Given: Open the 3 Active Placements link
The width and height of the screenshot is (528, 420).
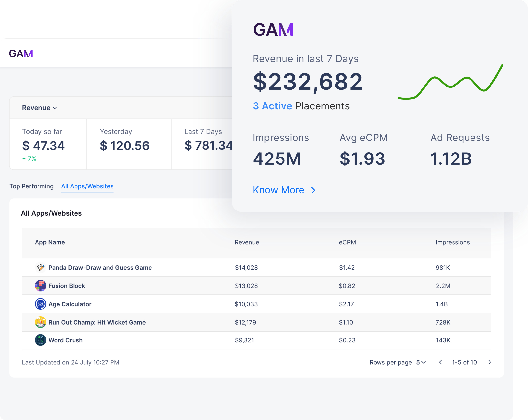Looking at the screenshot, I should [301, 106].
